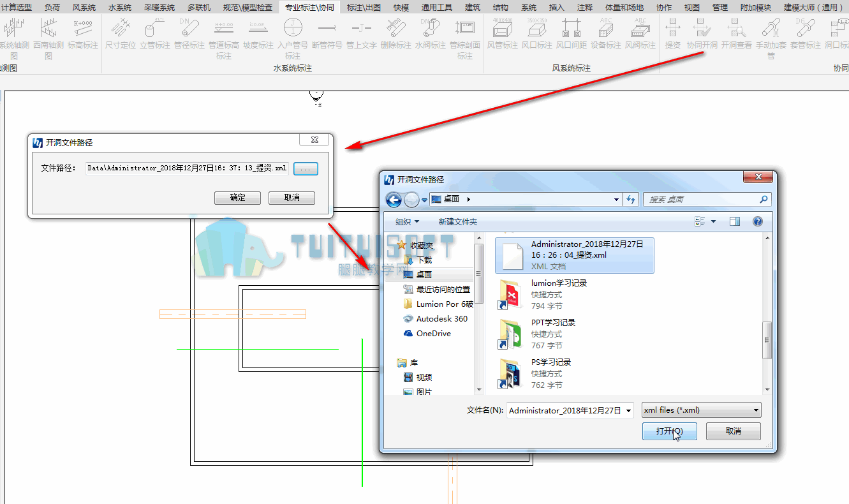Choose the 设备标注 tool
849x504 pixels.
pos(606,33)
